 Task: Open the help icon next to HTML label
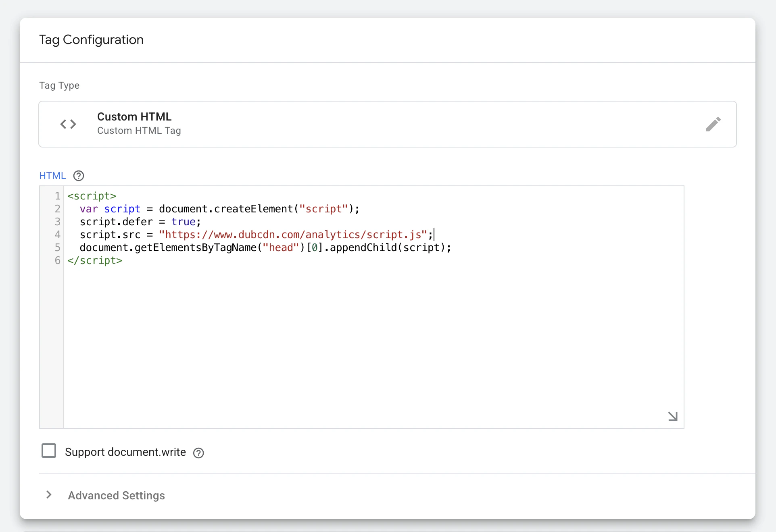[x=78, y=176]
